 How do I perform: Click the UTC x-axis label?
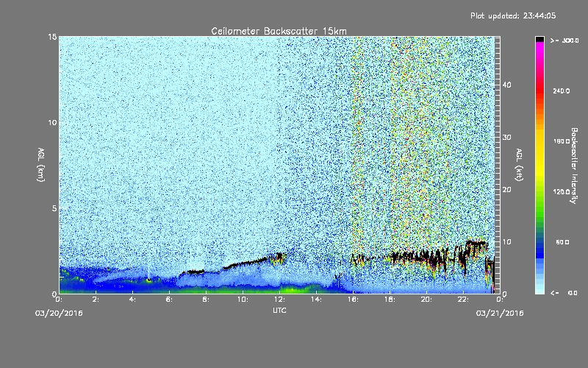click(279, 310)
